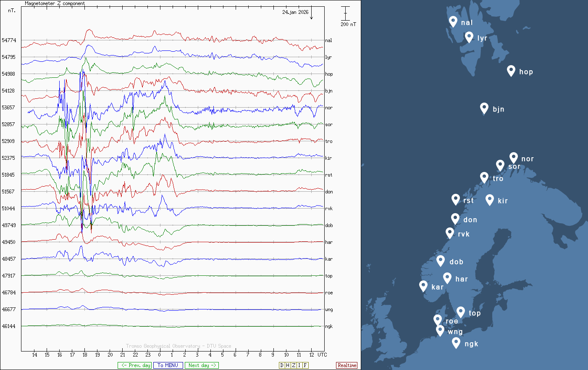Viewport: 588px width, 370px height.
Task: Select the top station map pin
Action: tap(460, 312)
